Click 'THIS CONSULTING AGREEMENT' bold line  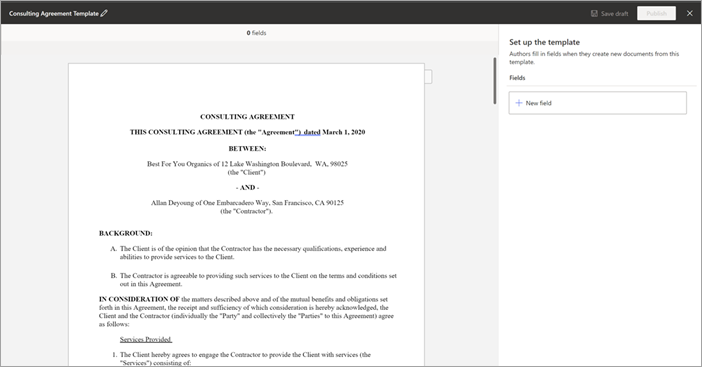coord(247,132)
